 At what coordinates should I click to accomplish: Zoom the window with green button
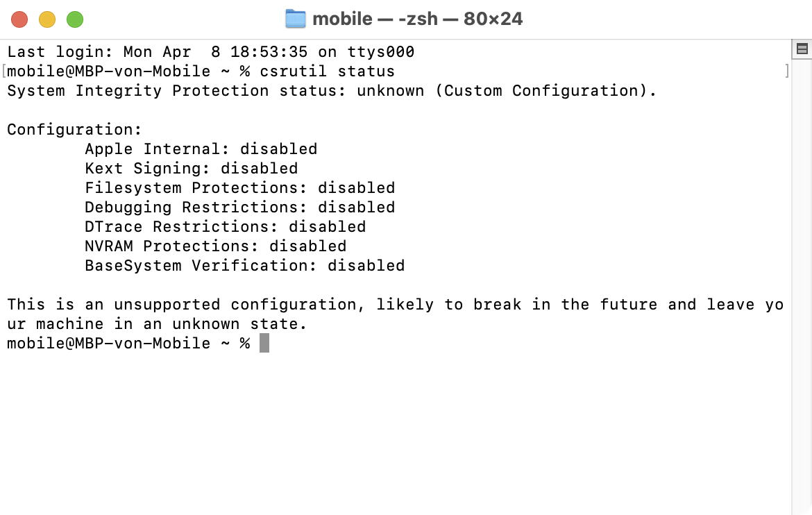coord(75,19)
